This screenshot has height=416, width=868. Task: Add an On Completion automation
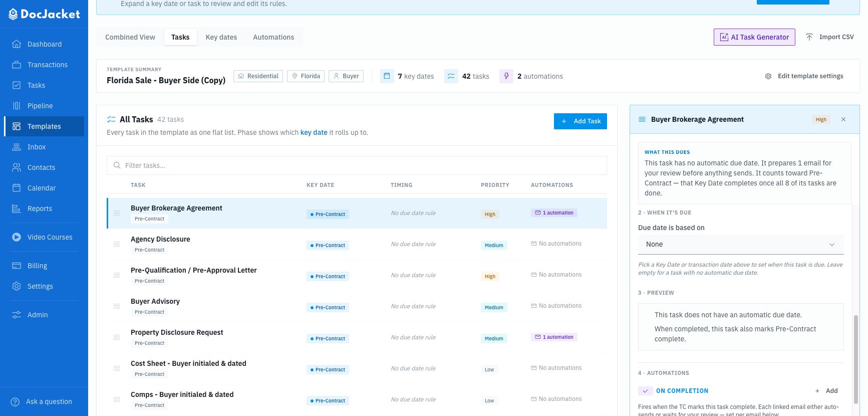click(826, 391)
